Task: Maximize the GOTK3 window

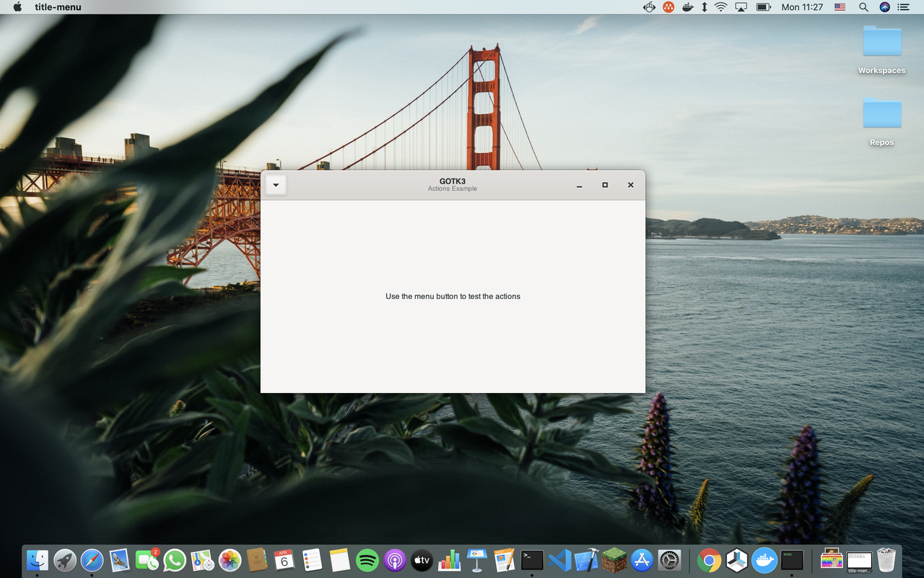Action: coord(605,185)
